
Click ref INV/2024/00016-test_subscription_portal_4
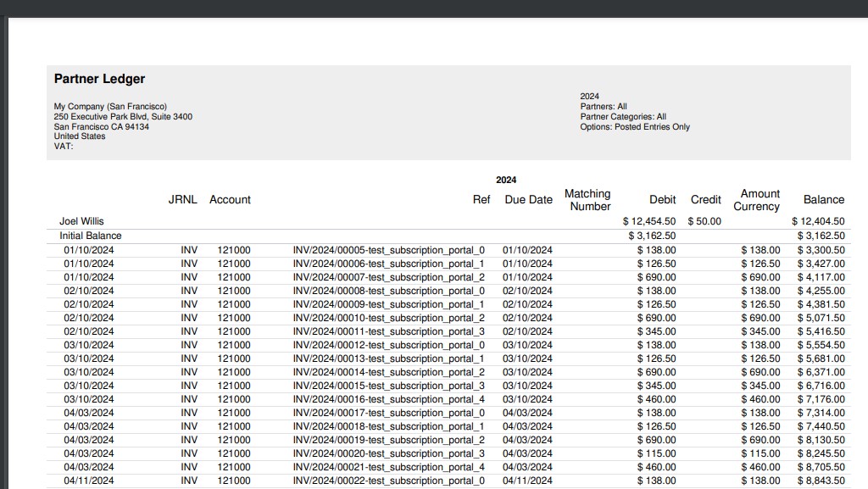(x=388, y=399)
